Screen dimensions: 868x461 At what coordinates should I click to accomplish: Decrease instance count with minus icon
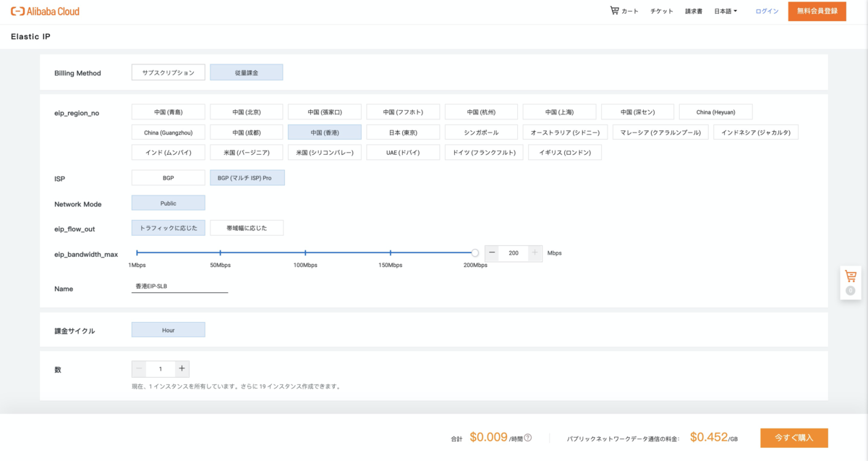(x=140, y=368)
